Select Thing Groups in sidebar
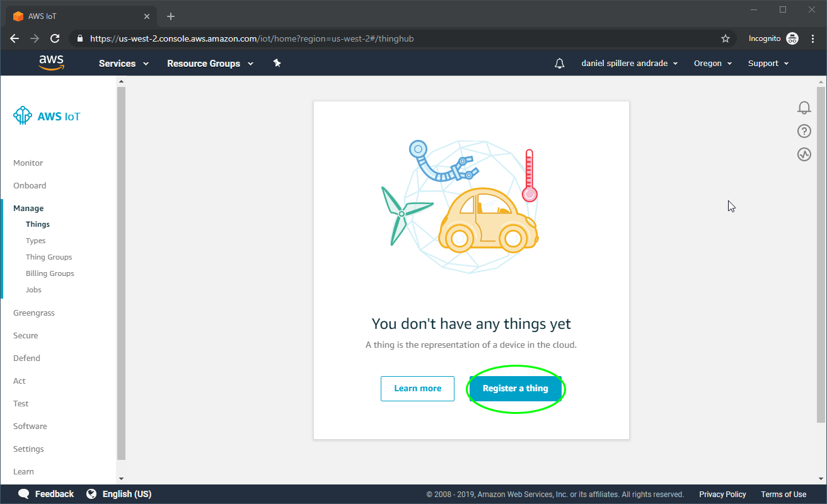This screenshot has width=827, height=504. (x=49, y=257)
